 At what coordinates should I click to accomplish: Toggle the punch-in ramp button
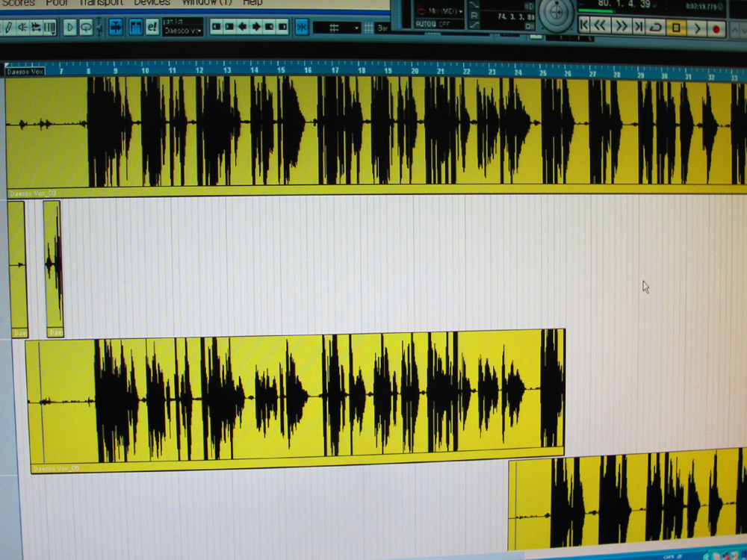[x=474, y=5]
